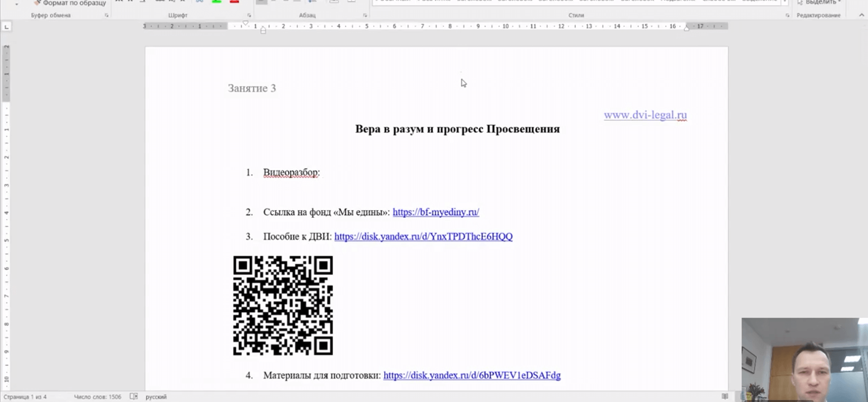Click the QR code image

(283, 306)
